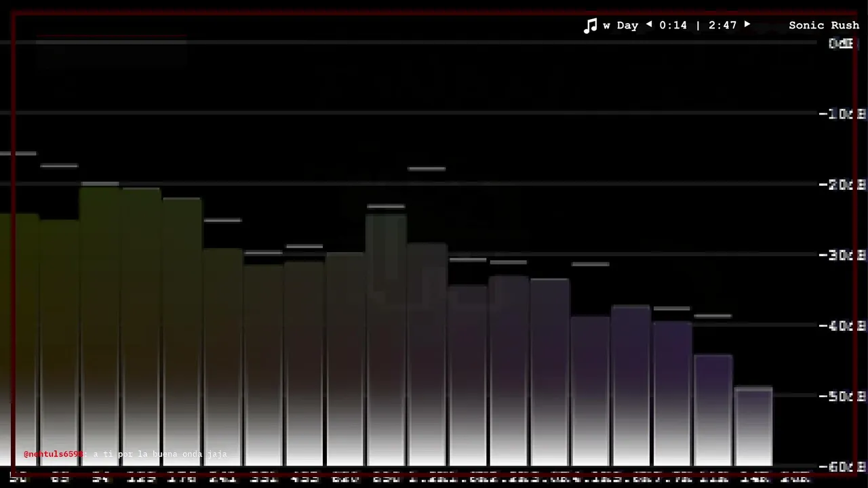
Task: Click the total duration 2:47
Action: [722, 25]
